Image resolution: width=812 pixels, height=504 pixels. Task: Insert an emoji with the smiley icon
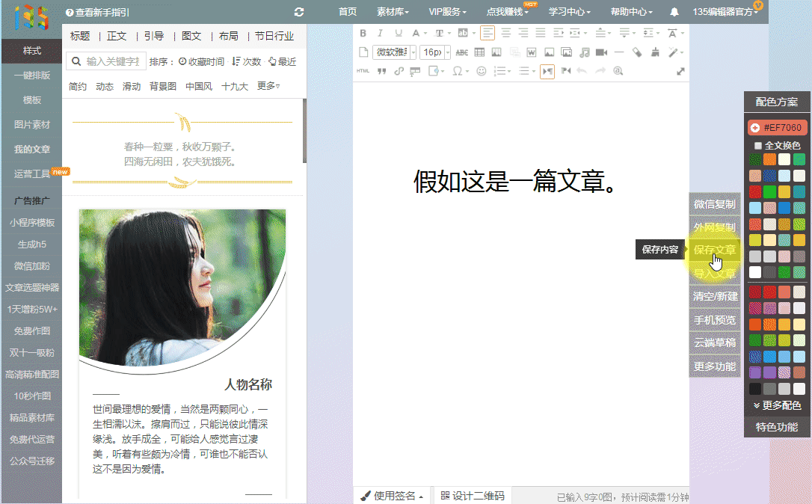[x=482, y=71]
